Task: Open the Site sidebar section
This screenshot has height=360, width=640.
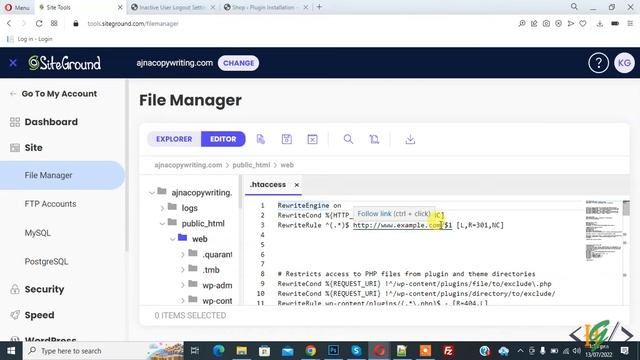Action: [x=33, y=148]
